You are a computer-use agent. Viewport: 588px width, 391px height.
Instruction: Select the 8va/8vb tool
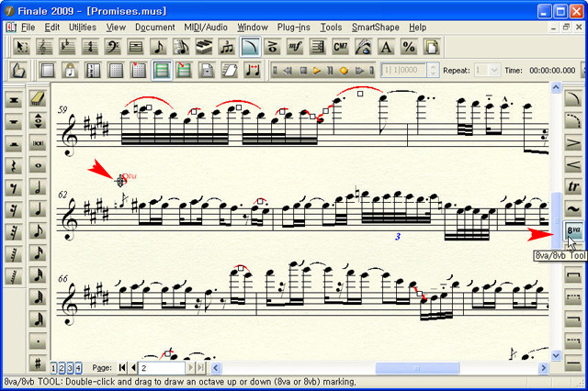pos(573,230)
